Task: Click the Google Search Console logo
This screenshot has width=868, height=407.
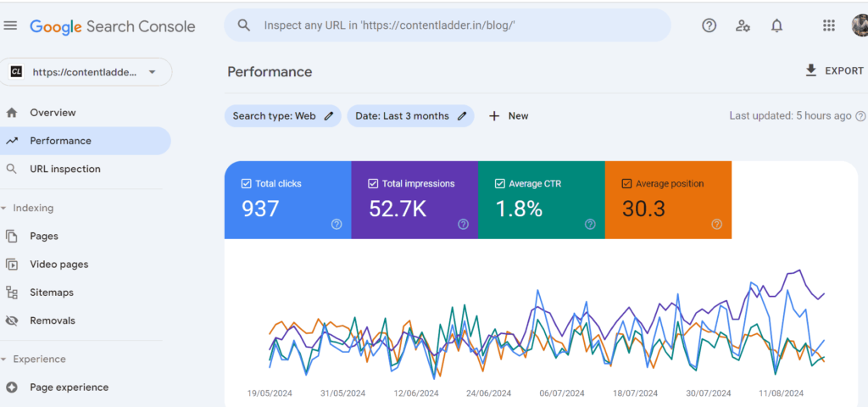Action: coord(113,26)
